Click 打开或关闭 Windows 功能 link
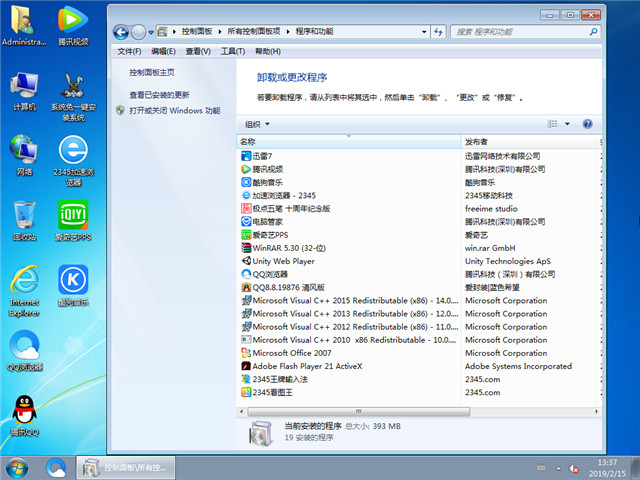The width and height of the screenshot is (640, 480). click(x=175, y=111)
